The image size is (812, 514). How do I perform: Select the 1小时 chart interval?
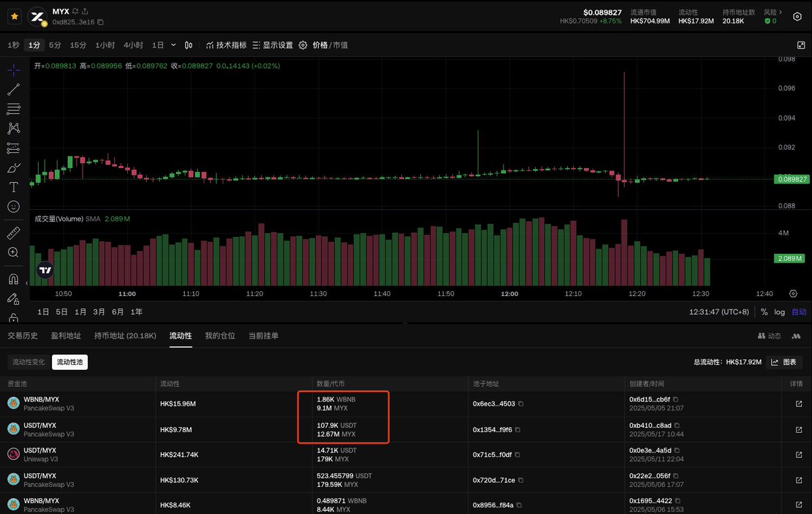(x=105, y=45)
